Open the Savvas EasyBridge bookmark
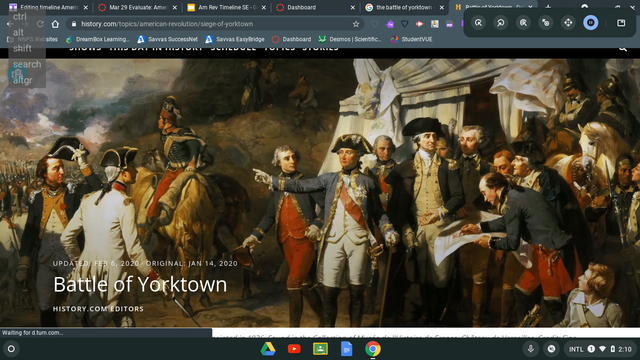 (x=235, y=39)
